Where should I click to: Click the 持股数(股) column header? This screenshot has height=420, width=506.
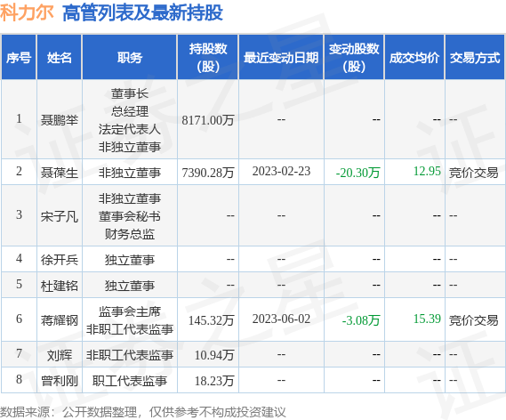tap(208, 58)
